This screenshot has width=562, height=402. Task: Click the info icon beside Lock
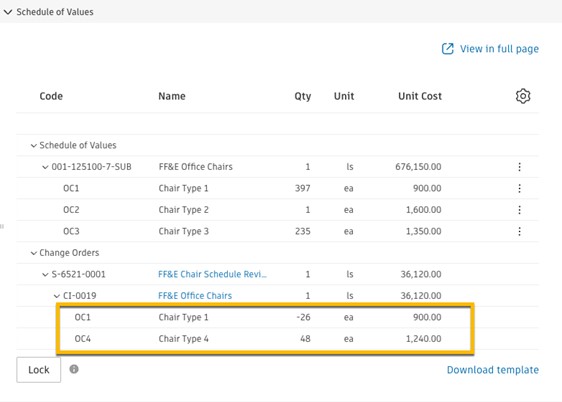[74, 369]
